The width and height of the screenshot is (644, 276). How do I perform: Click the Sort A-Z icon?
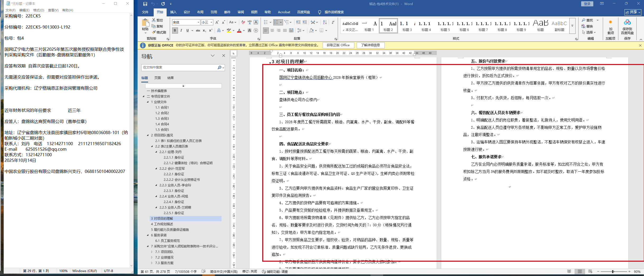click(x=325, y=22)
